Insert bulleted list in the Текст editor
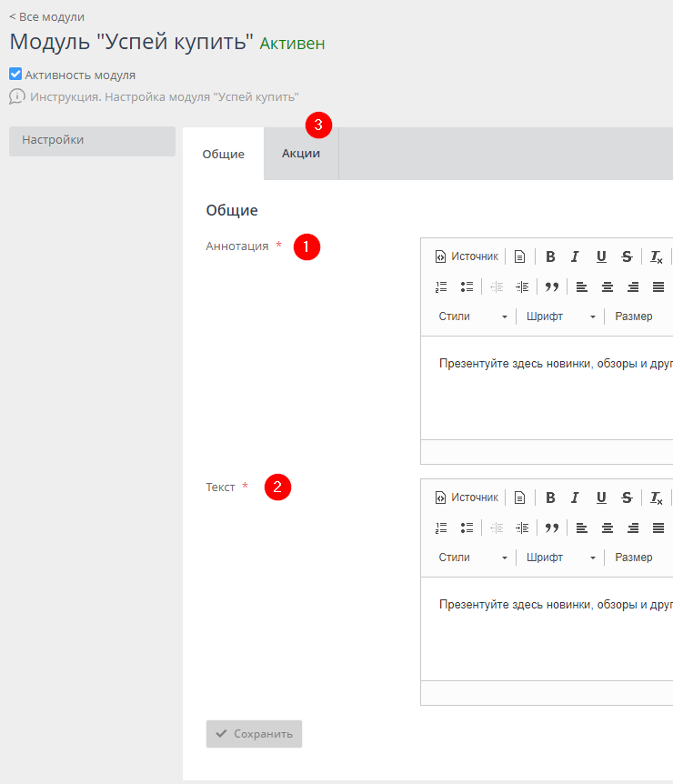This screenshot has height=784, width=673. click(467, 528)
